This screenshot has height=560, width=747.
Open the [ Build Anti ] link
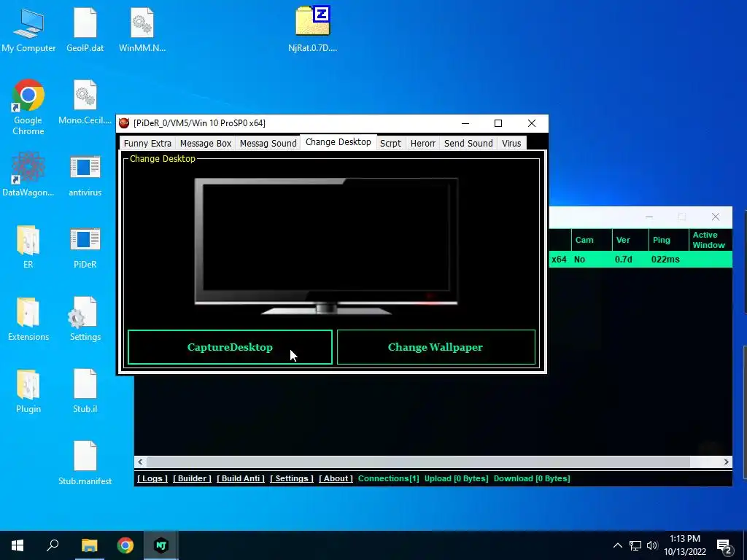coord(241,478)
